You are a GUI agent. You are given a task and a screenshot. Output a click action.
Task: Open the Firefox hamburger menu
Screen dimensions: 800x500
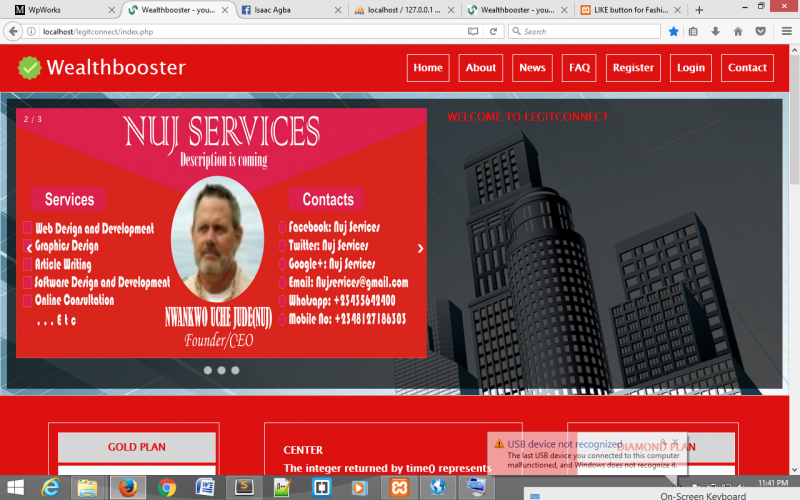pyautogui.click(x=787, y=32)
